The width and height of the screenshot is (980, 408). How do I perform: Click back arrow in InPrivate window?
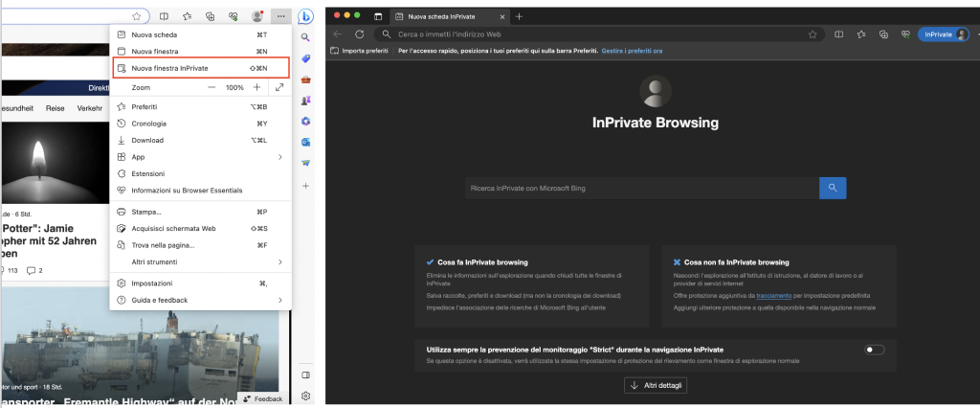click(x=338, y=34)
